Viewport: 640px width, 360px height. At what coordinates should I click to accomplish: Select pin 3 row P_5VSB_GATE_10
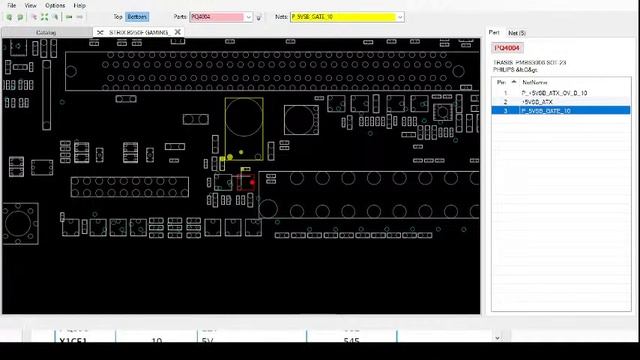[561, 111]
